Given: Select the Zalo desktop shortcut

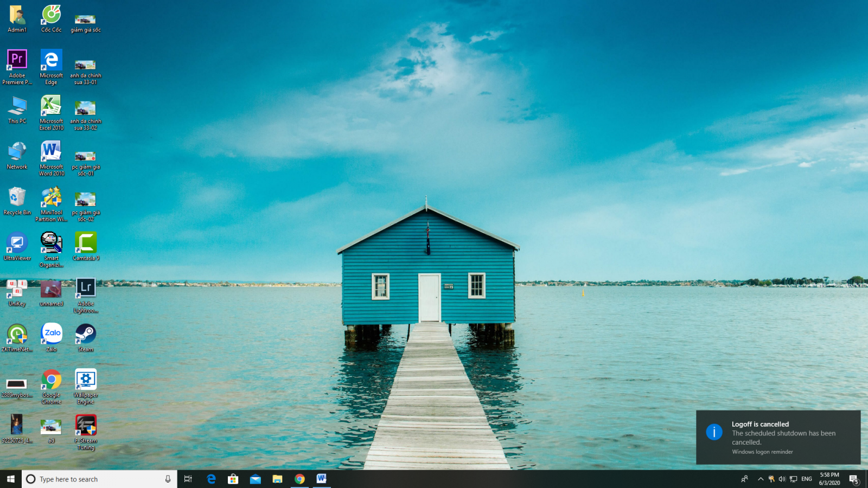Looking at the screenshot, I should pyautogui.click(x=52, y=334).
